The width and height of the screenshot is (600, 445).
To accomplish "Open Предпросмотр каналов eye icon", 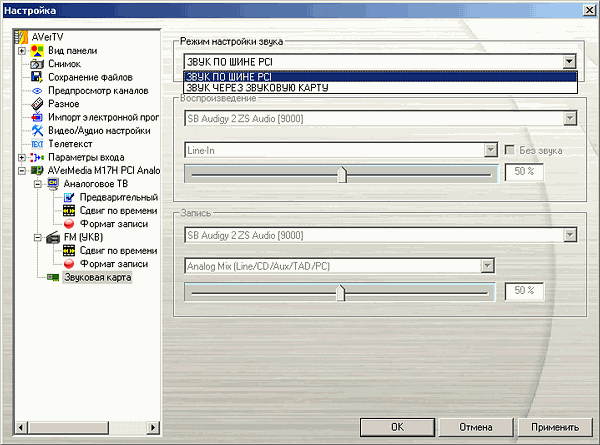I will (x=37, y=90).
